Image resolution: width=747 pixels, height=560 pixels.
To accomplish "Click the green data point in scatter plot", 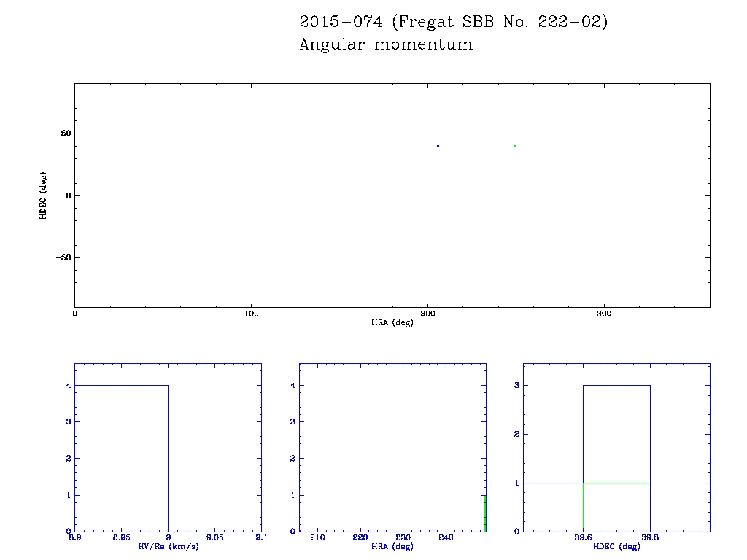I will click(x=514, y=146).
